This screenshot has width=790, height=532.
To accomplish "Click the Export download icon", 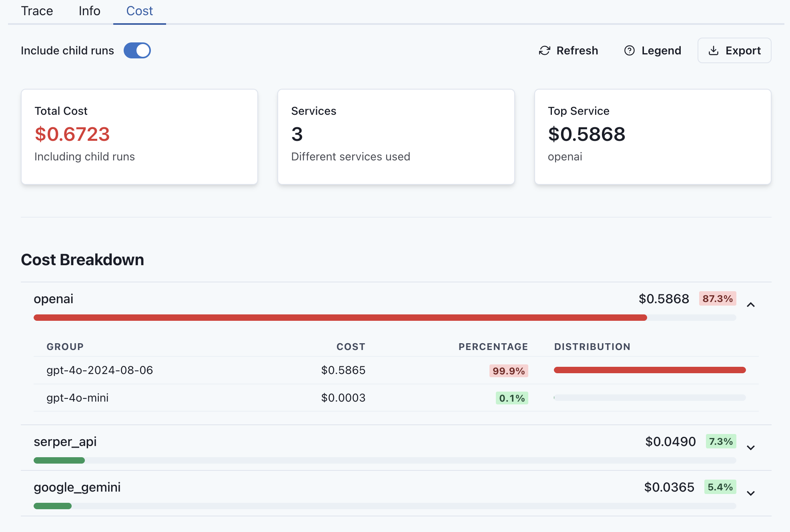I will coord(714,50).
